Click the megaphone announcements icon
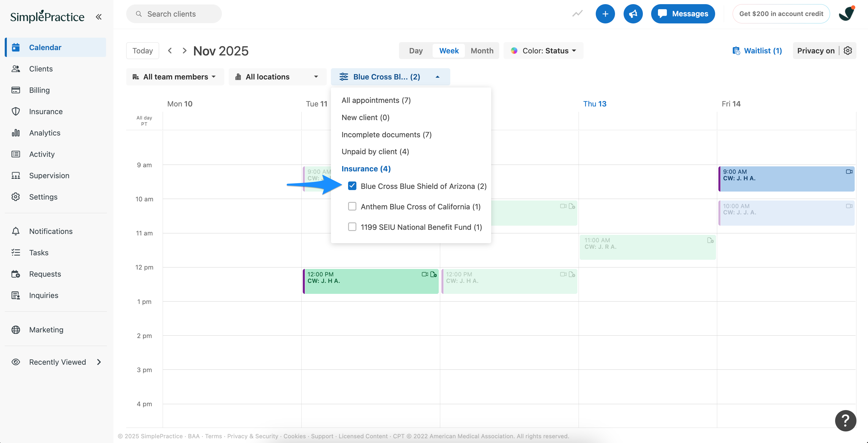This screenshot has width=868, height=443. (633, 14)
